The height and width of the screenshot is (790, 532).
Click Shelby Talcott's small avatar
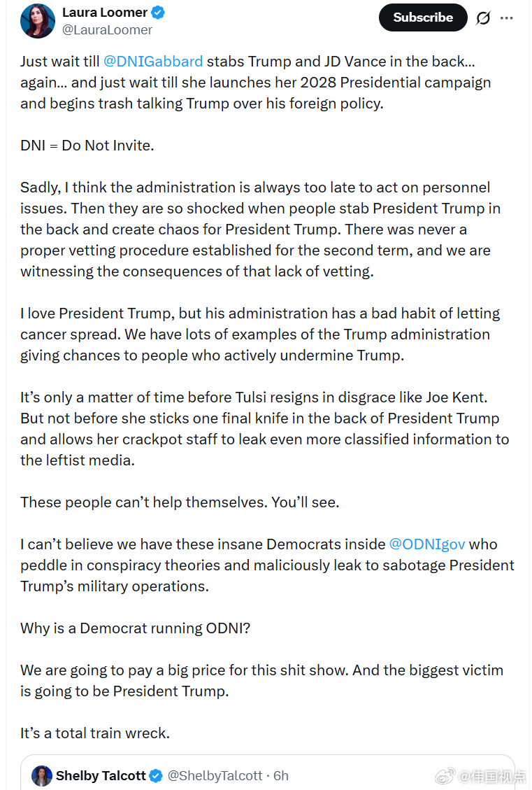[42, 776]
